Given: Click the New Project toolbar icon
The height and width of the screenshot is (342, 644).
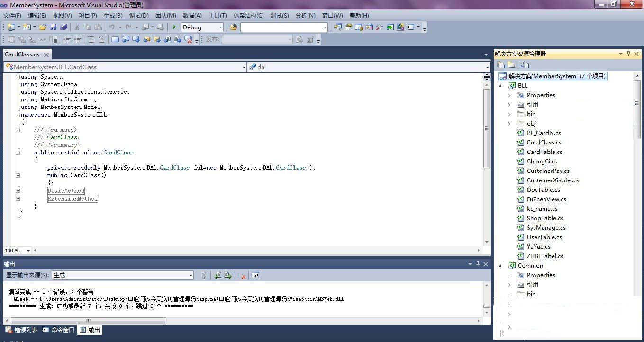Looking at the screenshot, I should (x=11, y=27).
